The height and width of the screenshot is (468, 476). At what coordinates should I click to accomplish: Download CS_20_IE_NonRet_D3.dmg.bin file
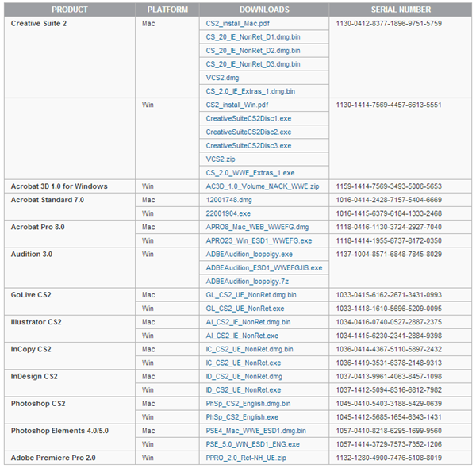[x=253, y=64]
